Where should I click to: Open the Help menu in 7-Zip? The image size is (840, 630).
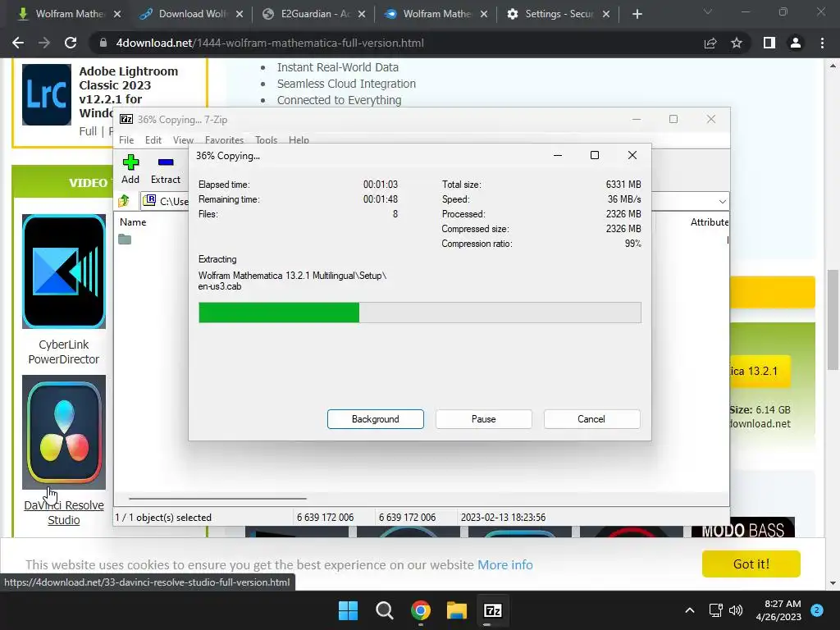tap(299, 139)
